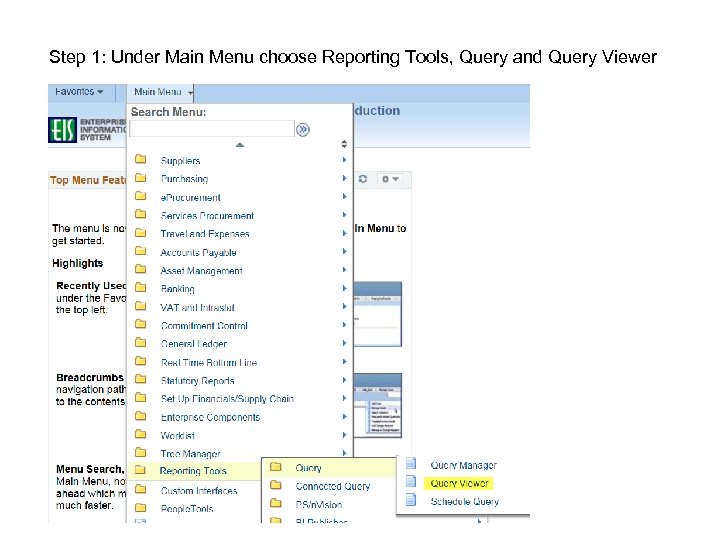Viewport: 720px width, 540px height.
Task: Click the refresh icon in pagelet header
Action: click(363, 179)
